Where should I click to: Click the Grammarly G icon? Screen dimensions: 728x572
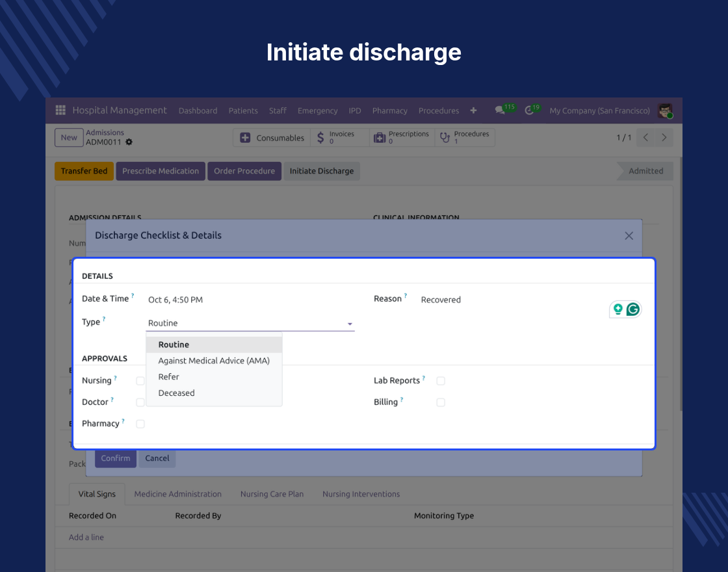tap(633, 309)
